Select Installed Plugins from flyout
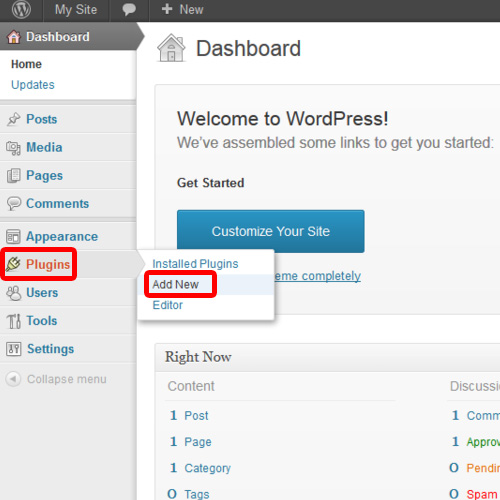 [195, 264]
